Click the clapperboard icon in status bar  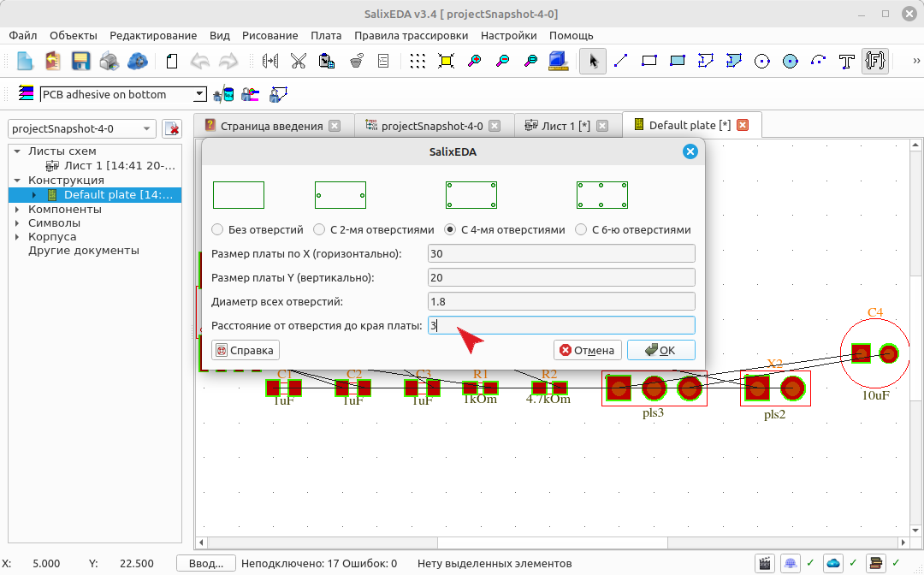(765, 563)
